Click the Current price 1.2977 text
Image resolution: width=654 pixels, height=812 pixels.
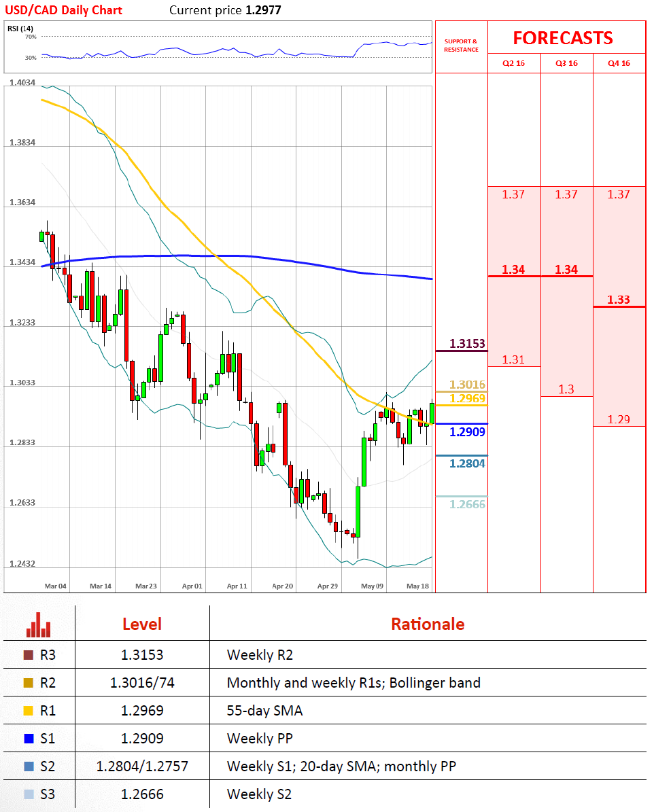226,10
